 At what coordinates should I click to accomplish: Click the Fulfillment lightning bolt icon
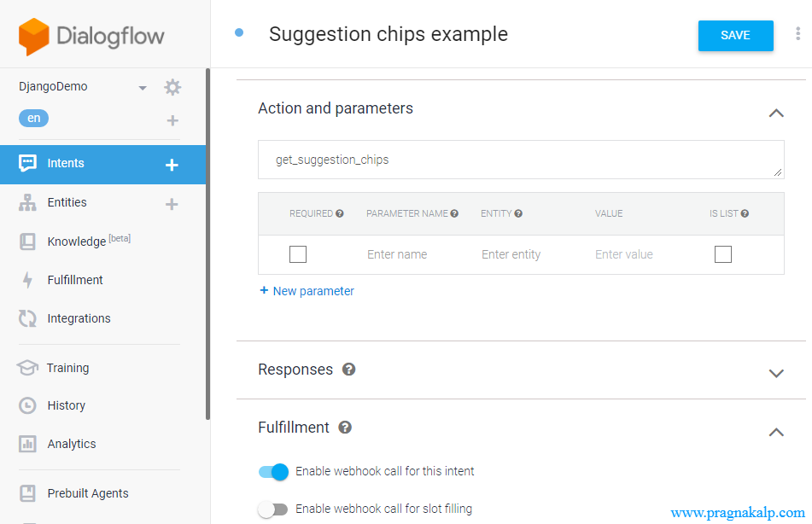click(x=27, y=280)
